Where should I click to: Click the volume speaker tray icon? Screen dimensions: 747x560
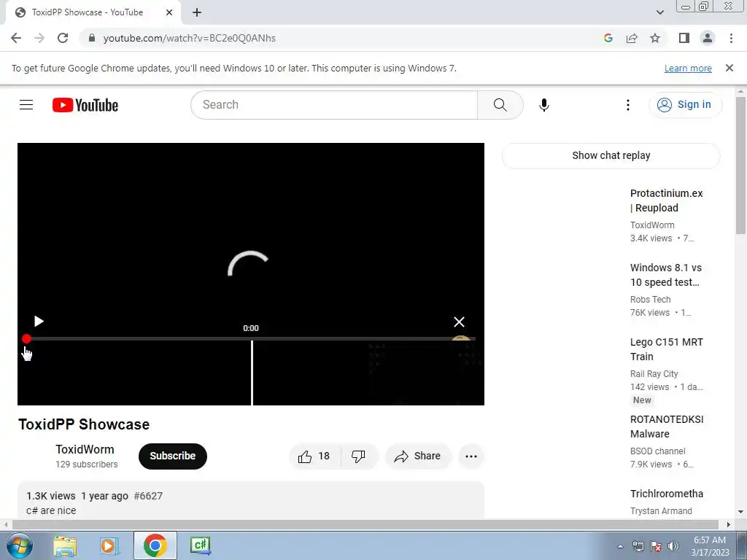673,546
